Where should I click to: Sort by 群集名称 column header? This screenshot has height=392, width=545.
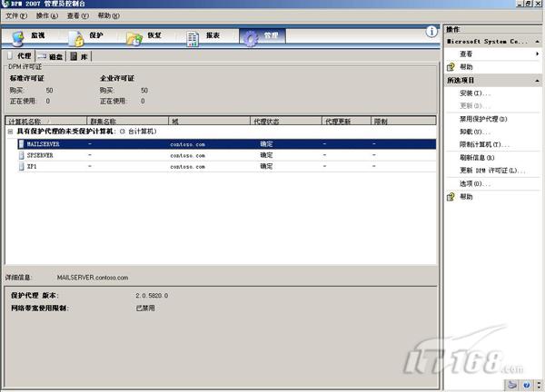tap(127, 121)
